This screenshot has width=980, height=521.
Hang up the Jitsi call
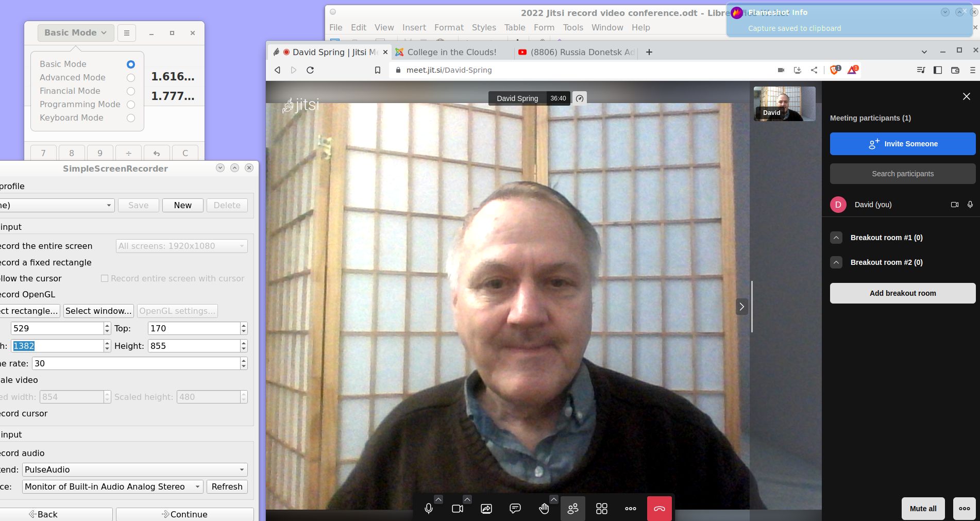pyautogui.click(x=660, y=509)
